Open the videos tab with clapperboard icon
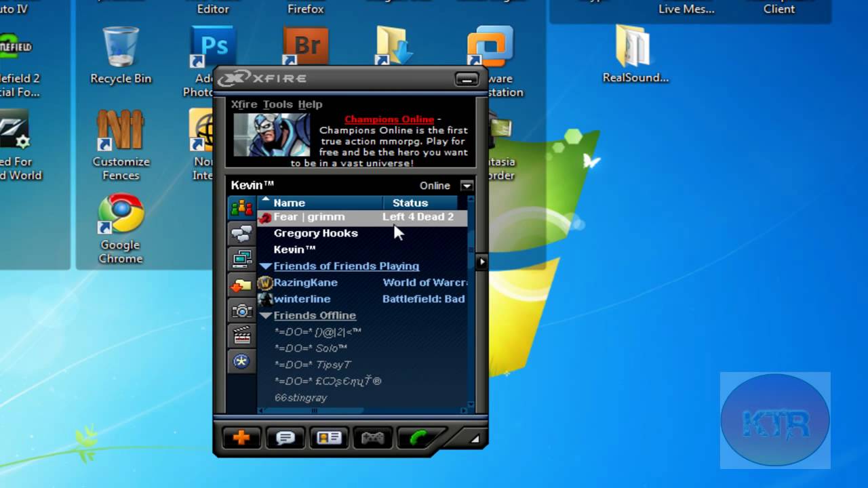This screenshot has width=868, height=488. 241,335
